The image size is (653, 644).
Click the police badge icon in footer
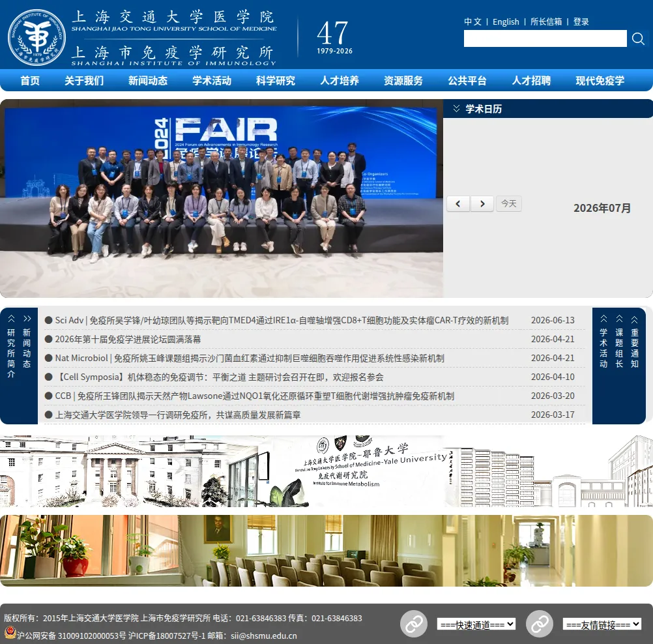point(10,633)
